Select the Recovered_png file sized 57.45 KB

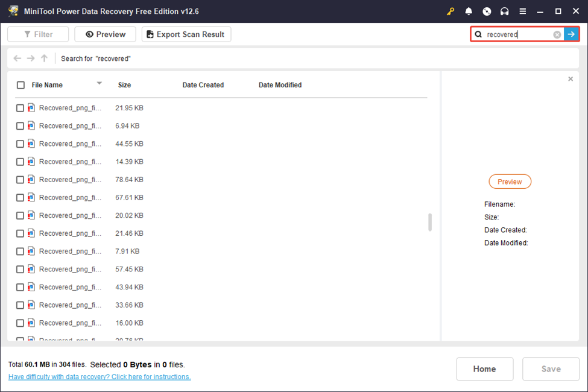70,269
